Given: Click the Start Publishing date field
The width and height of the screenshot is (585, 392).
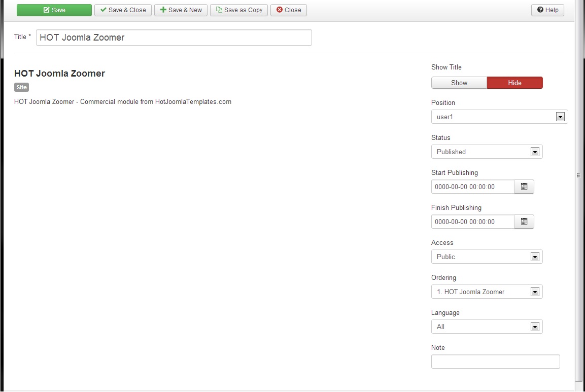Looking at the screenshot, I should [473, 187].
